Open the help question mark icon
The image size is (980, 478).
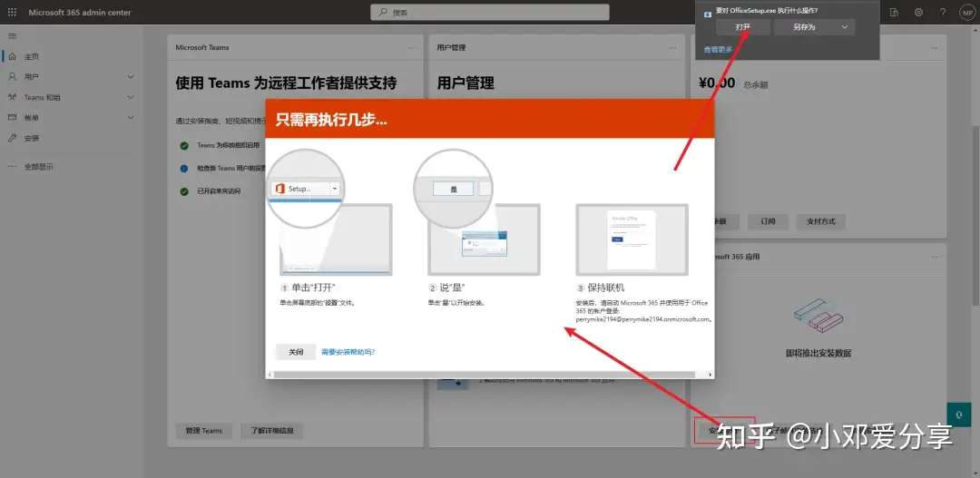(943, 12)
